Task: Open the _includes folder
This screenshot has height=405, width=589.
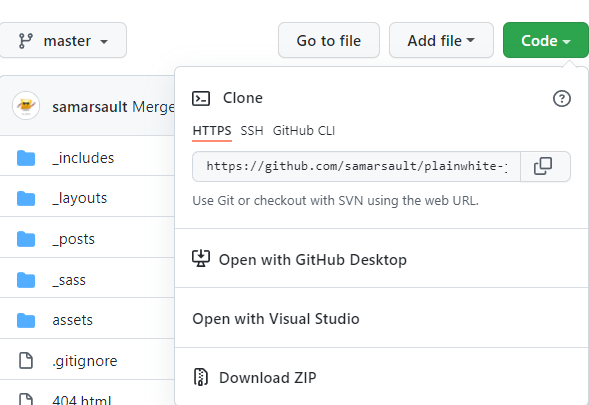Action: point(83,158)
